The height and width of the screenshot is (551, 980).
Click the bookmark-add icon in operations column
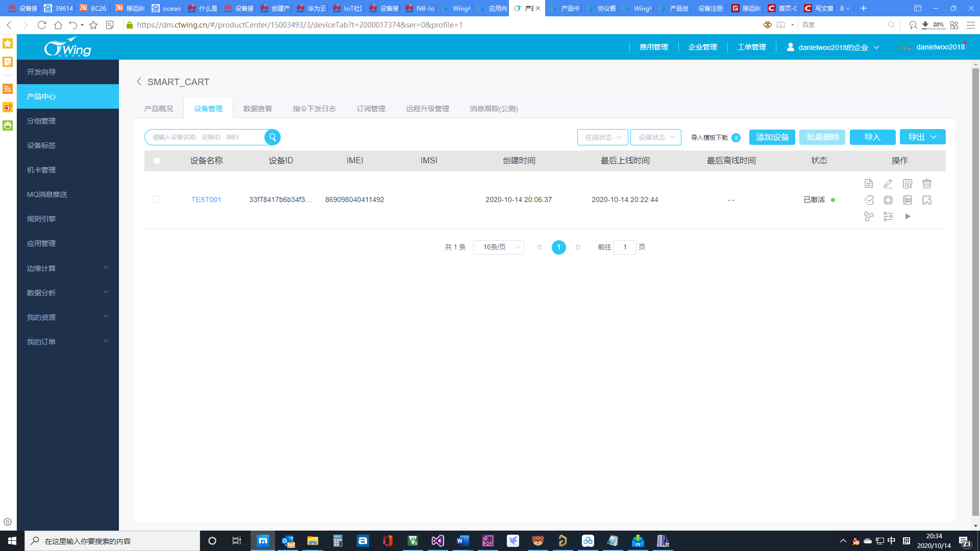pyautogui.click(x=927, y=200)
